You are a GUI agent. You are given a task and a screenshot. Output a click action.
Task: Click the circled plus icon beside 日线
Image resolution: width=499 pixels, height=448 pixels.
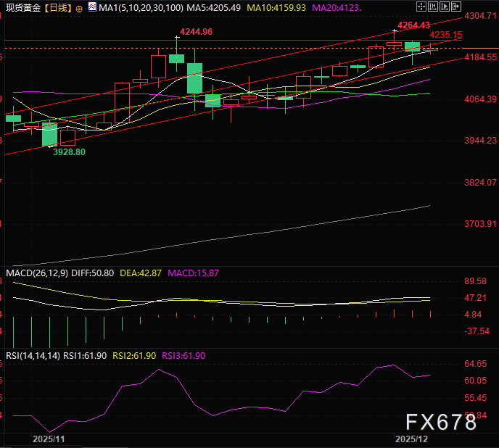(79, 7)
